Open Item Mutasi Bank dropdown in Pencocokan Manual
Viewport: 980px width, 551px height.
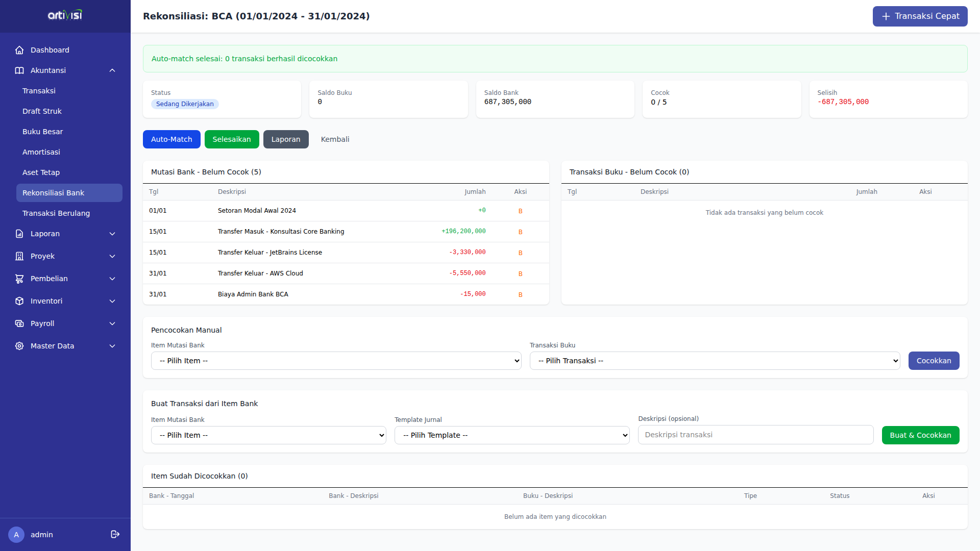click(x=336, y=361)
